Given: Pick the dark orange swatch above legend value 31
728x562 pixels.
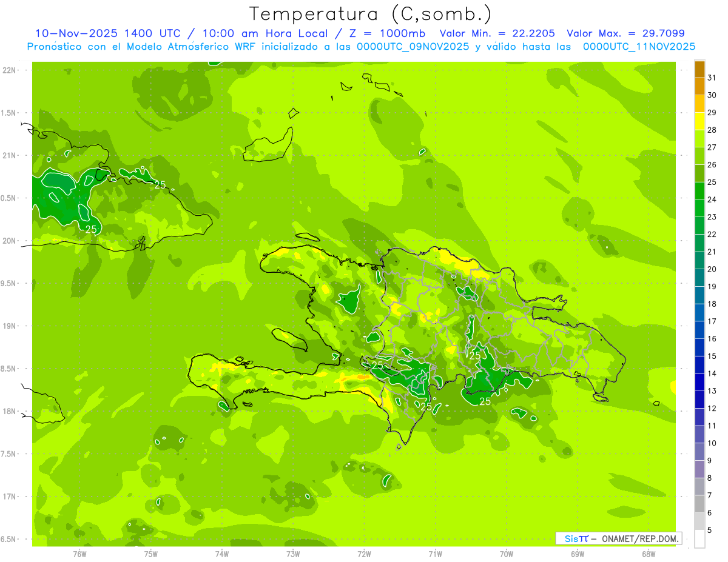Looking at the screenshot, I should [699, 69].
